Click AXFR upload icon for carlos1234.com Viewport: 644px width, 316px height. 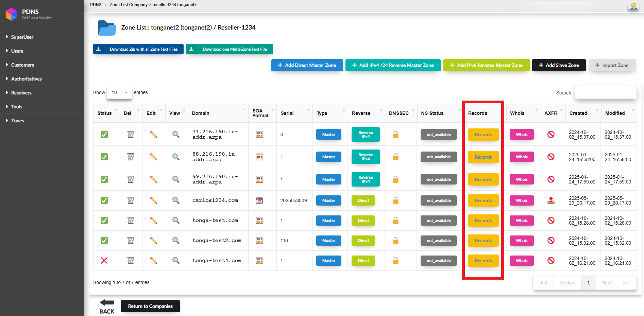551,200
